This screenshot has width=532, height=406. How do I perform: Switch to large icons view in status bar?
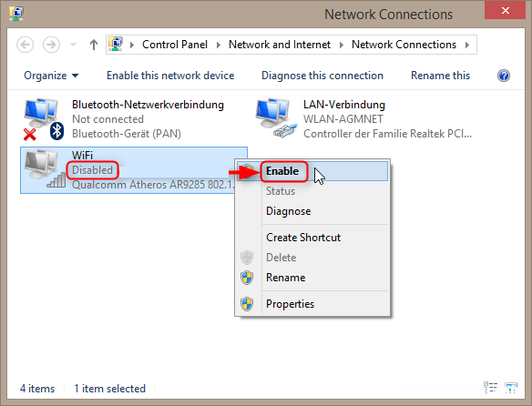click(x=511, y=388)
